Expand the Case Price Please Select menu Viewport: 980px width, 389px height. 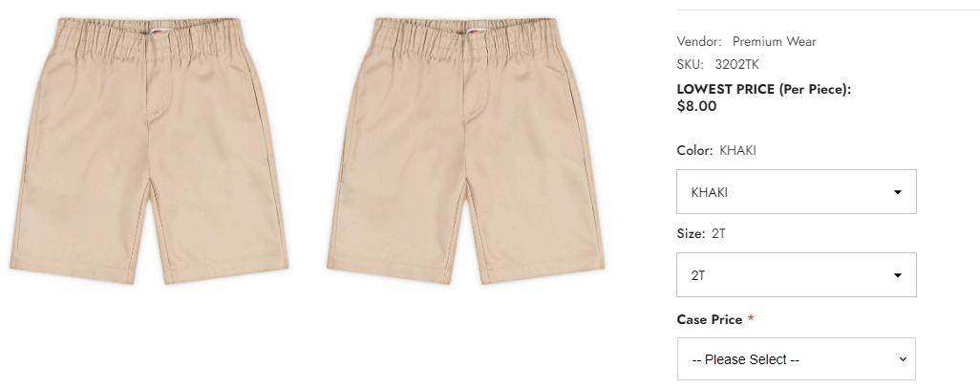[x=797, y=359]
